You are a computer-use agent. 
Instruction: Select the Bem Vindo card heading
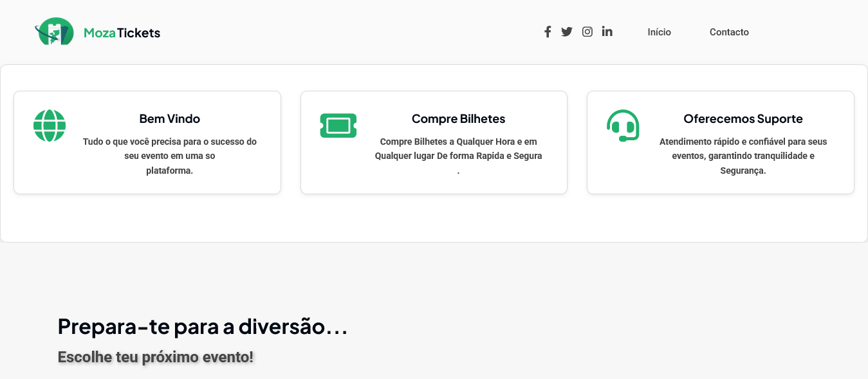point(170,119)
